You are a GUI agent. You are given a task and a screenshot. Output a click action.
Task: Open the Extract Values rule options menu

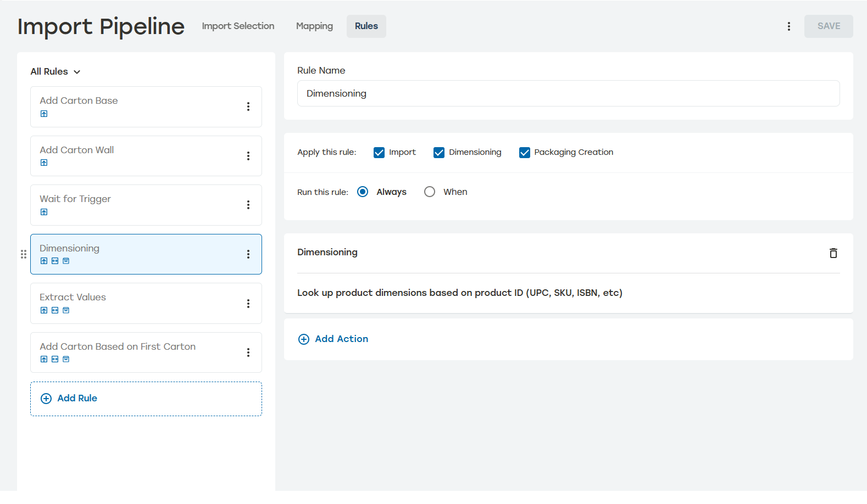coord(248,304)
